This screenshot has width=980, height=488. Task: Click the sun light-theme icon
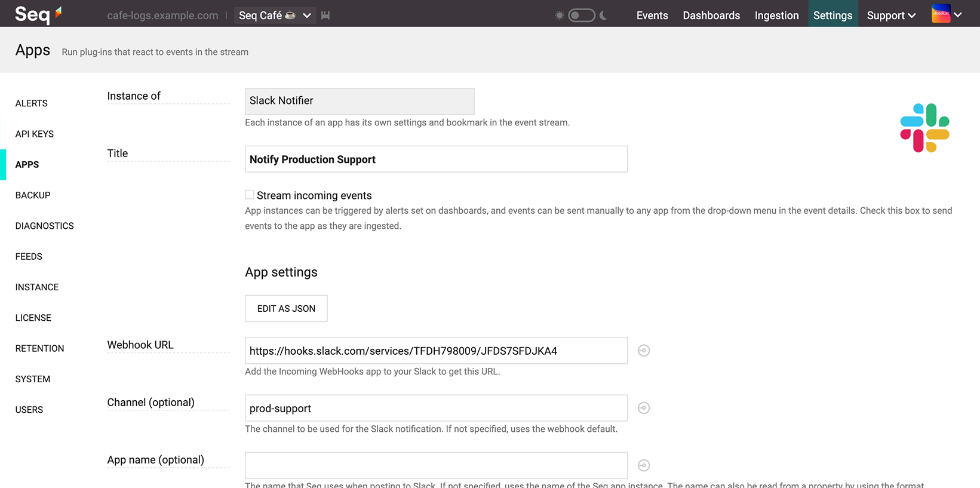pos(559,16)
